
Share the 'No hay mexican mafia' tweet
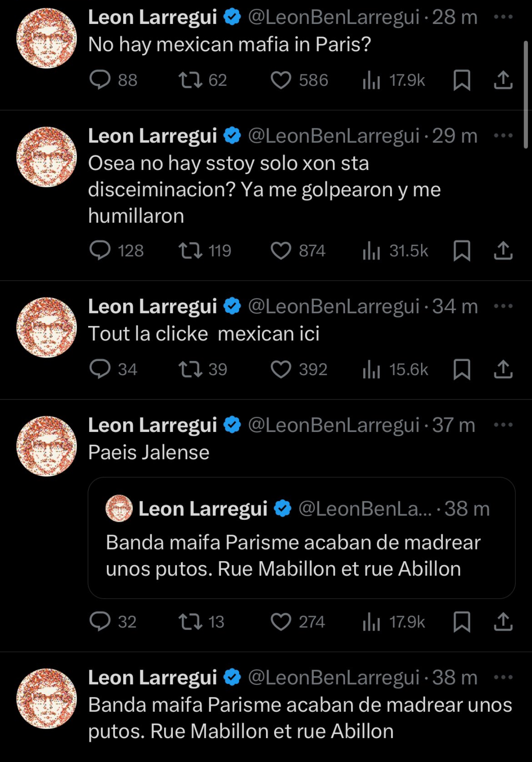tap(503, 80)
